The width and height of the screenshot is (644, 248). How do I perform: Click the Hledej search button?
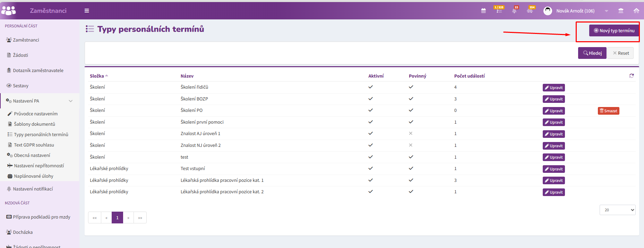point(592,53)
